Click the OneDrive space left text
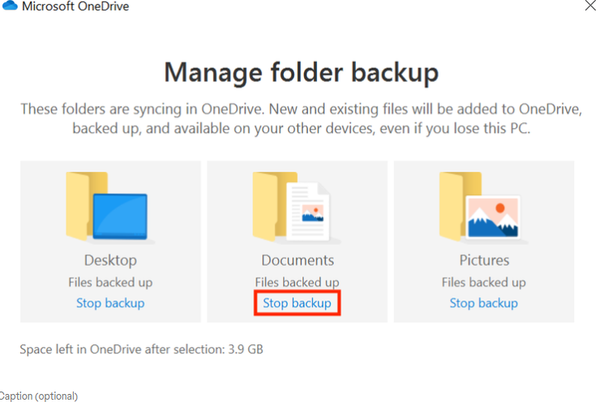Image resolution: width=600 pixels, height=402 pixels. click(x=120, y=350)
